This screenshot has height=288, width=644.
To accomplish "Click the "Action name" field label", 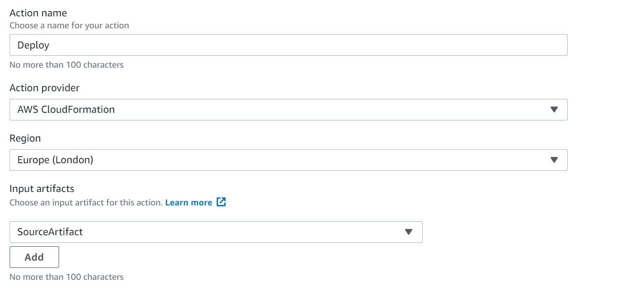I will 38,13.
